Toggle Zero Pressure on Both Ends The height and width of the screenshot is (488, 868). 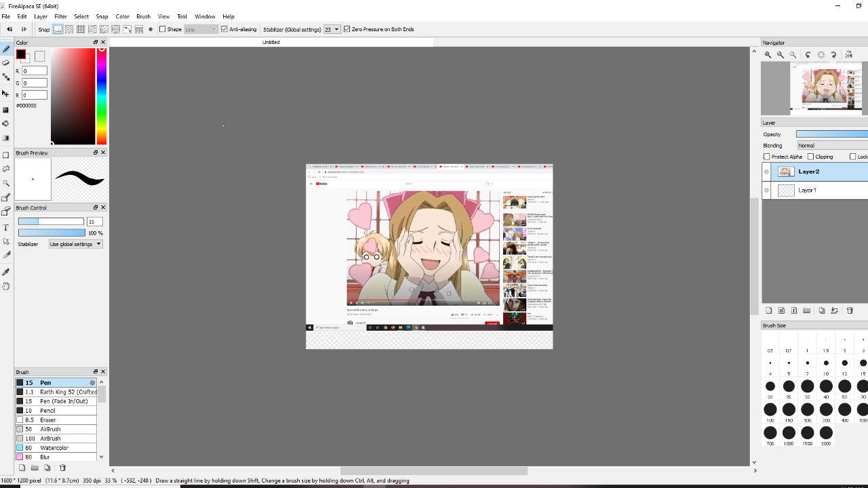pos(347,29)
